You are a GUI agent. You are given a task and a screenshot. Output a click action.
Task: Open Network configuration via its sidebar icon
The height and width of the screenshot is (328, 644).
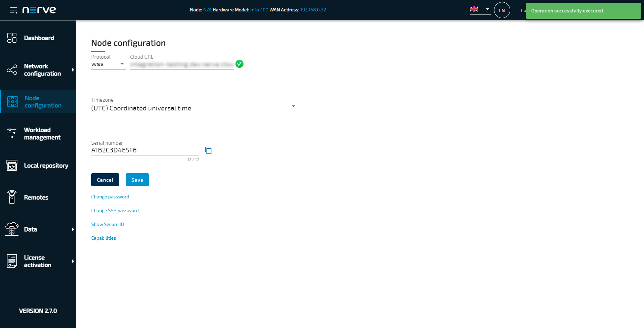pos(12,70)
